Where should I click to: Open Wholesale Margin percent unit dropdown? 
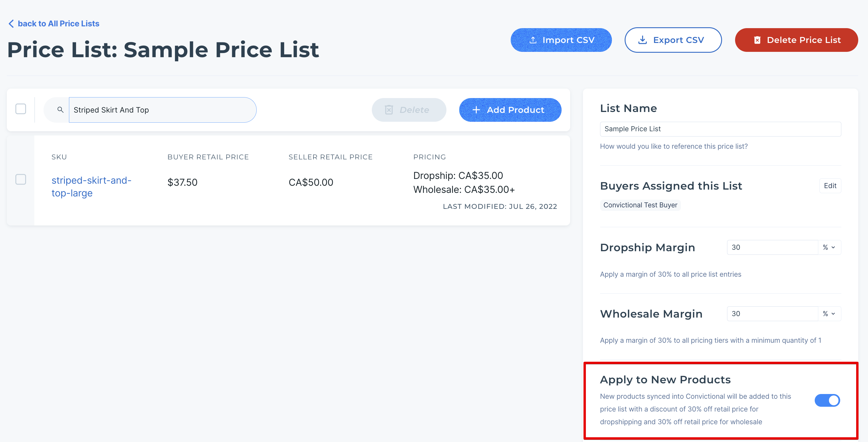pyautogui.click(x=829, y=314)
